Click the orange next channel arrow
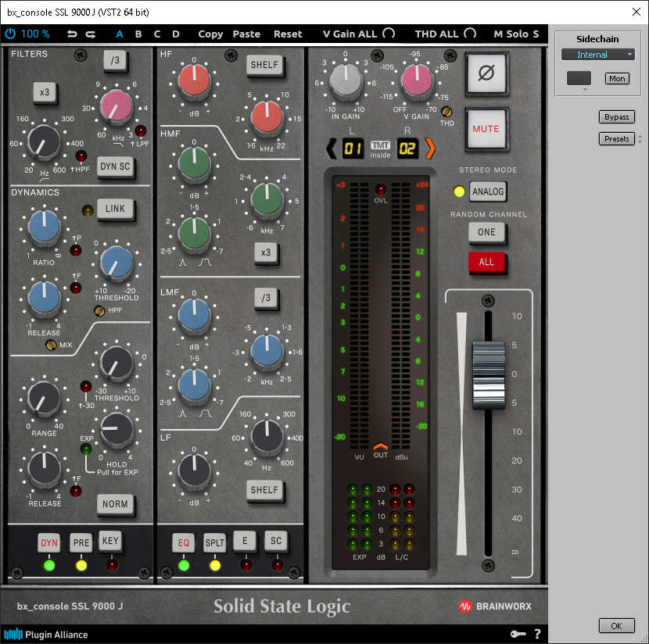Image resolution: width=649 pixels, height=644 pixels. point(430,147)
